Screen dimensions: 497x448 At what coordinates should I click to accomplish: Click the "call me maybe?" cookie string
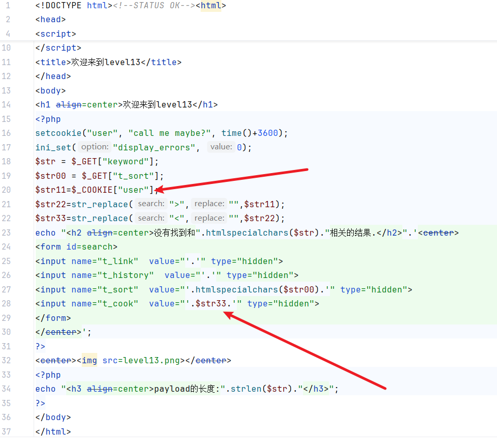click(x=170, y=133)
